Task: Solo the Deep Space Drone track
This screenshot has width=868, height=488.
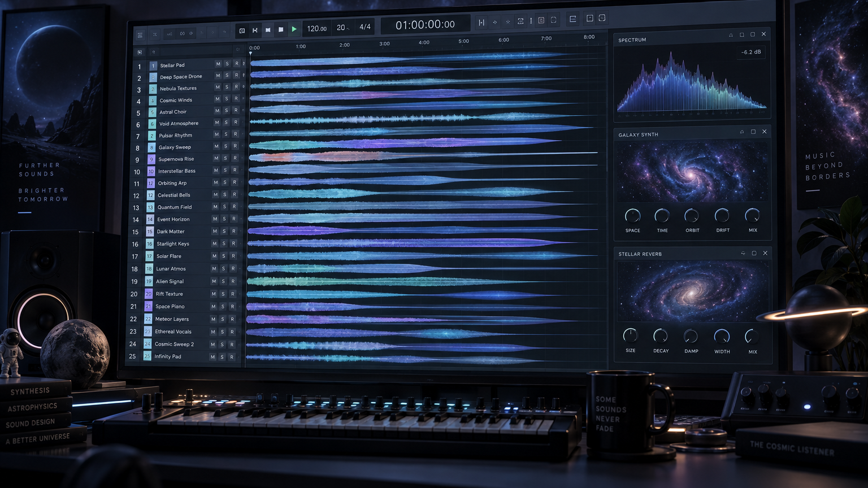Action: point(227,75)
